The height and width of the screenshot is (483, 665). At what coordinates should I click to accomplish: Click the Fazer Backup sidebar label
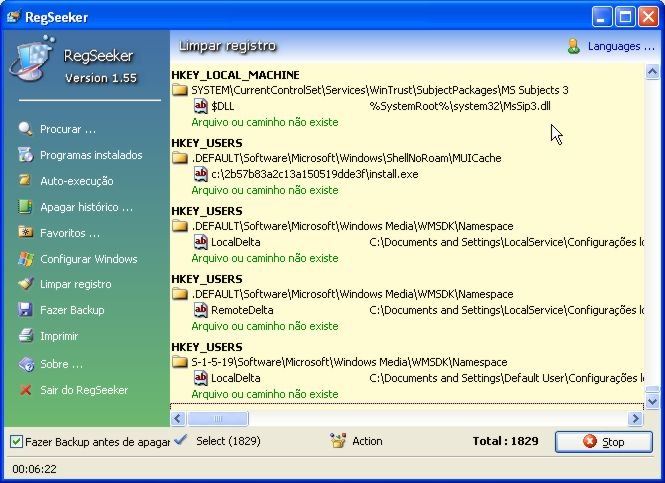(72, 310)
